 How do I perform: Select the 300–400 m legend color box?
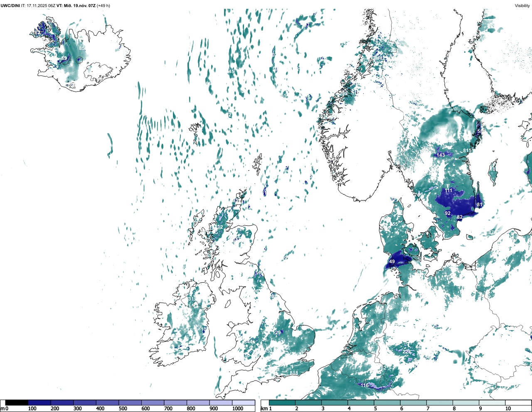85,402
